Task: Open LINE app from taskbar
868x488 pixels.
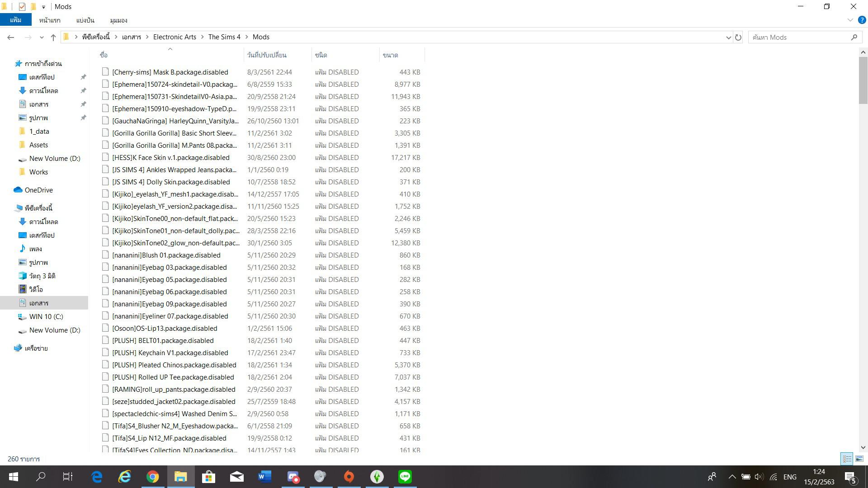Action: pyautogui.click(x=405, y=477)
